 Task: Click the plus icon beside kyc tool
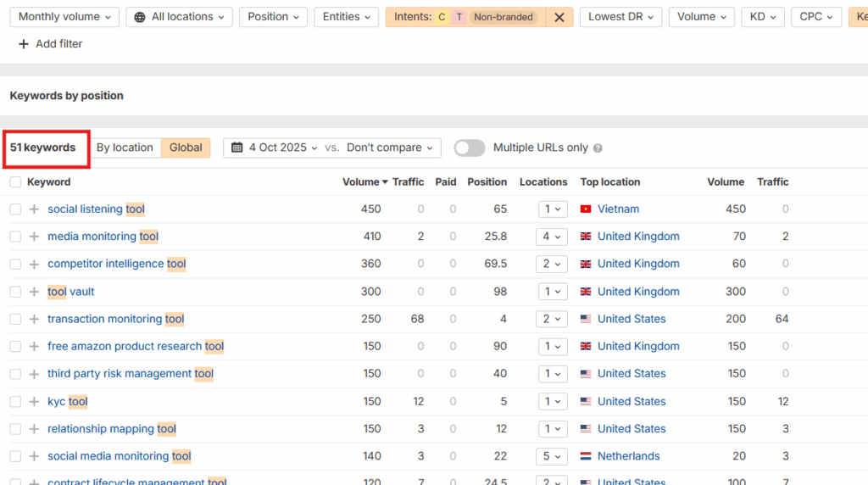tap(34, 402)
